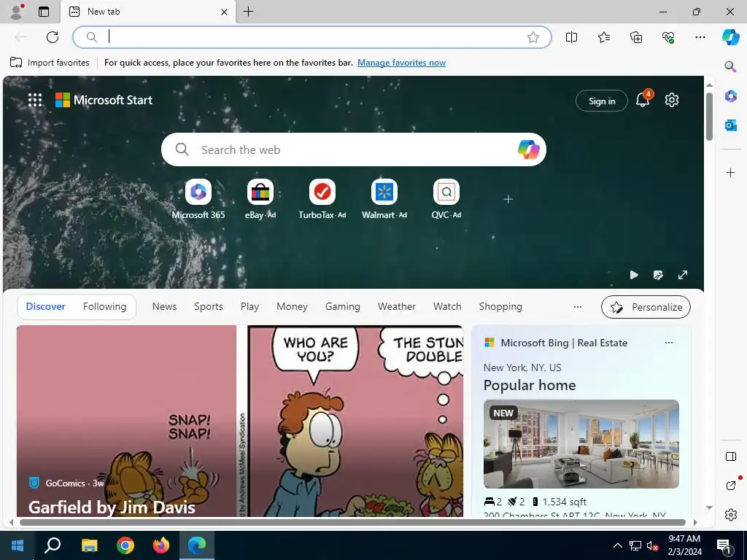Viewport: 747px width, 560px height.
Task: Open TurboTax quick link
Action: click(x=322, y=199)
